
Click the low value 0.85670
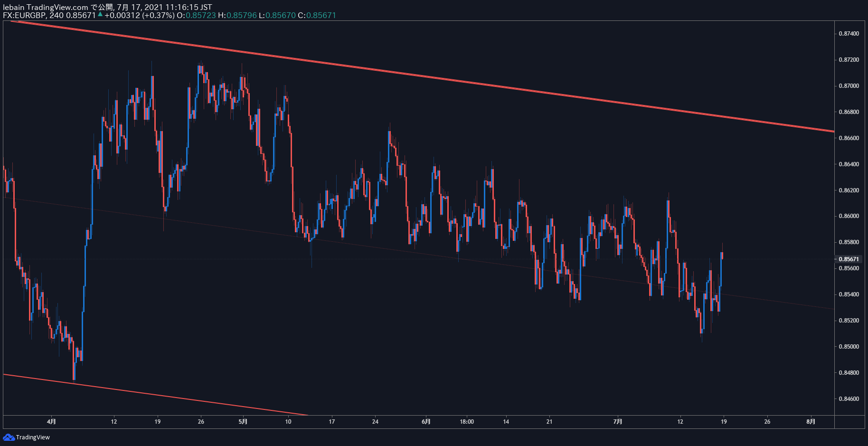tap(281, 15)
